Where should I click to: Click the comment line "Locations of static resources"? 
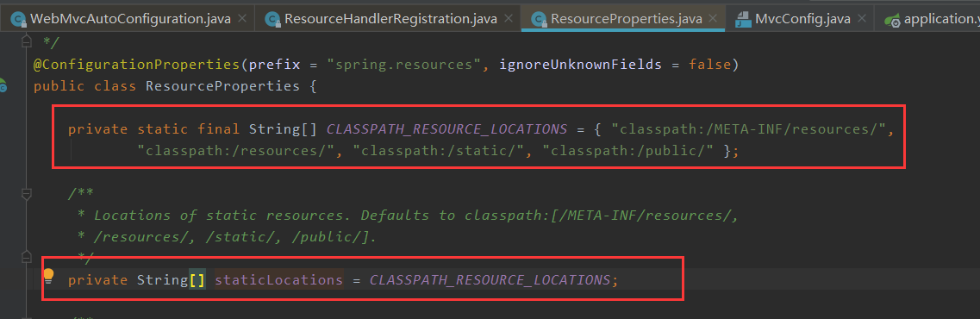pyautogui.click(x=409, y=216)
